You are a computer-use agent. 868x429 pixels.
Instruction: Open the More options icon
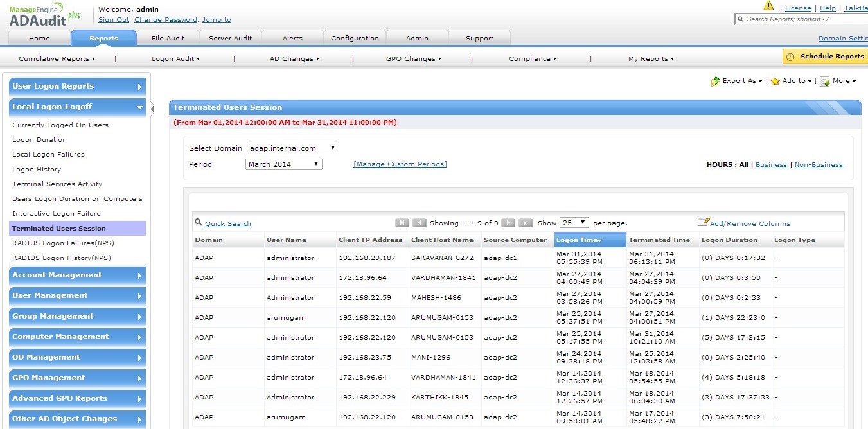(x=824, y=82)
